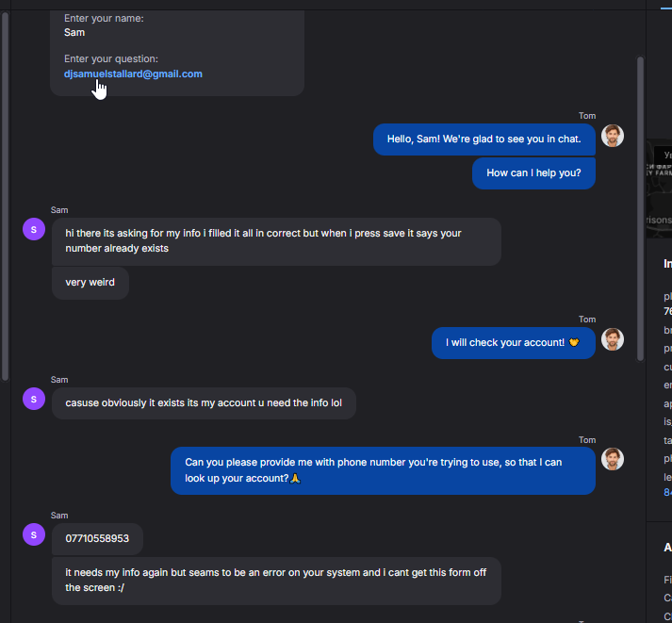The height and width of the screenshot is (623, 672).
Task: Click the 'Can you please provide me' message
Action: point(383,470)
